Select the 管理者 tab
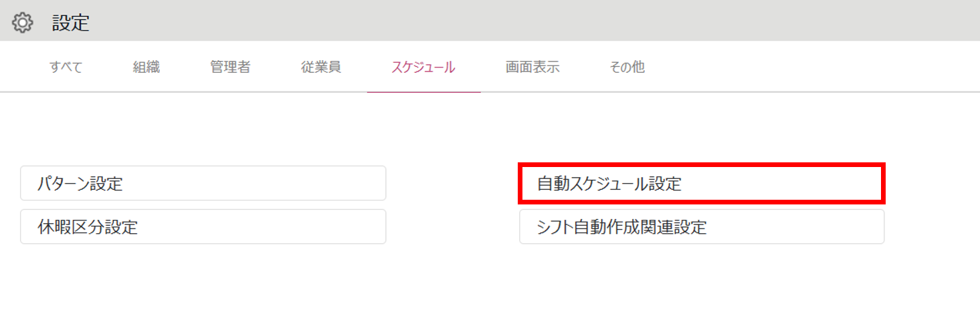The image size is (980, 316). [230, 67]
